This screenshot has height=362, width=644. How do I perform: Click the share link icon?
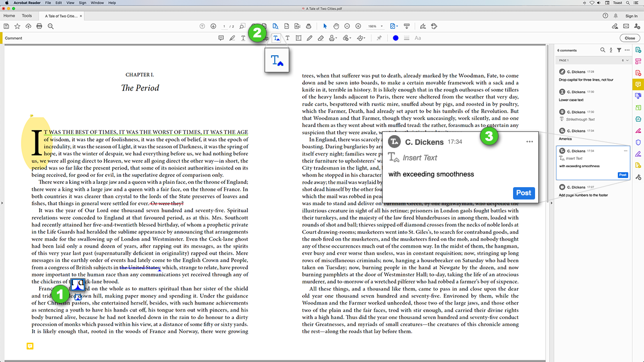tap(614, 26)
